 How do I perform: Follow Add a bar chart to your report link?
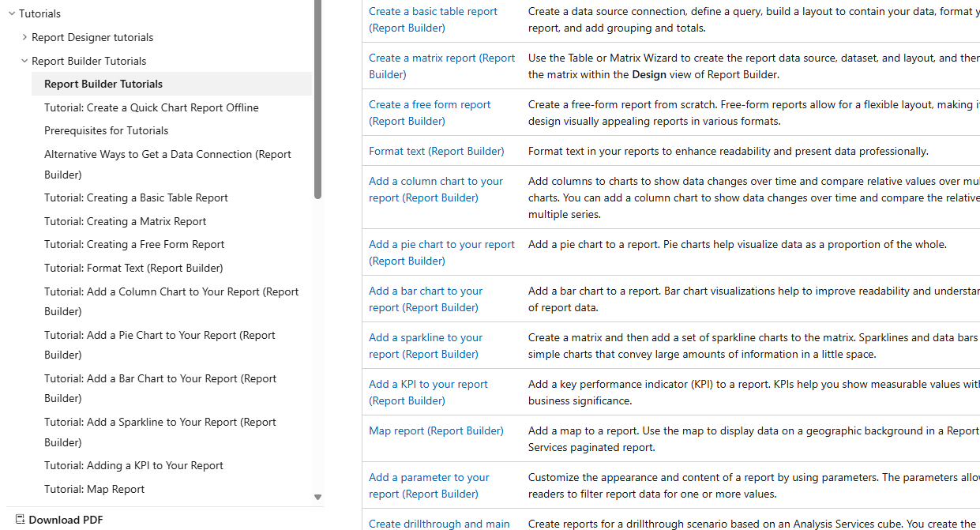click(x=426, y=299)
